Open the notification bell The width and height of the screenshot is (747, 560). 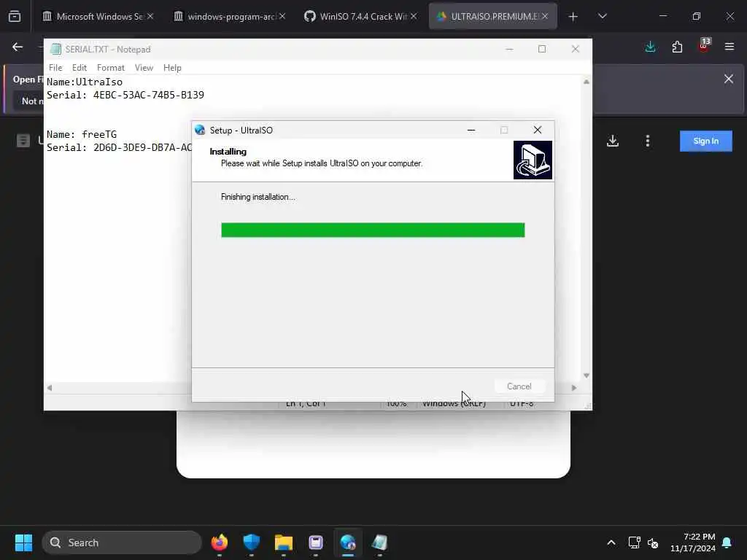(x=727, y=542)
